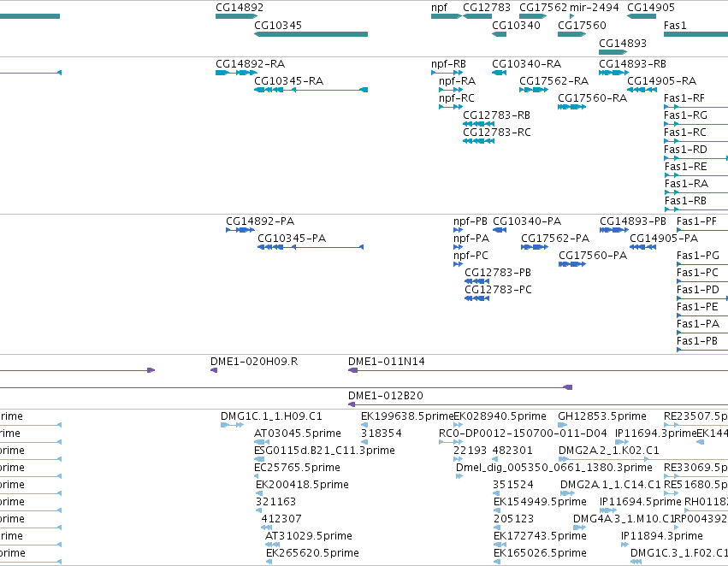Click protein CG14905-PA
This screenshot has height=566, width=728.
(x=643, y=247)
